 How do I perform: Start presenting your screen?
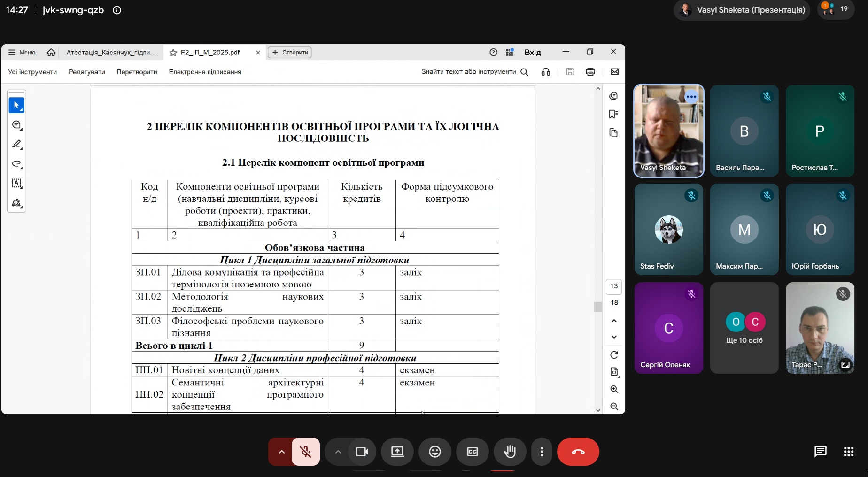coord(397,452)
